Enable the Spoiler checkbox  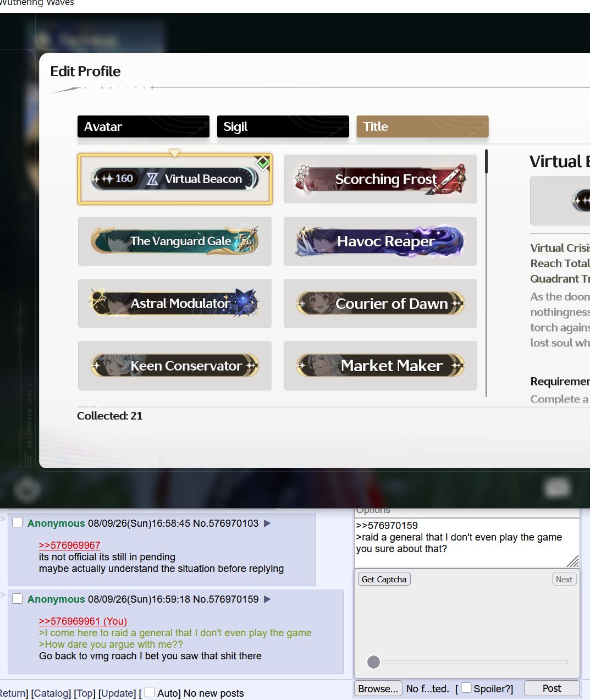pos(466,688)
